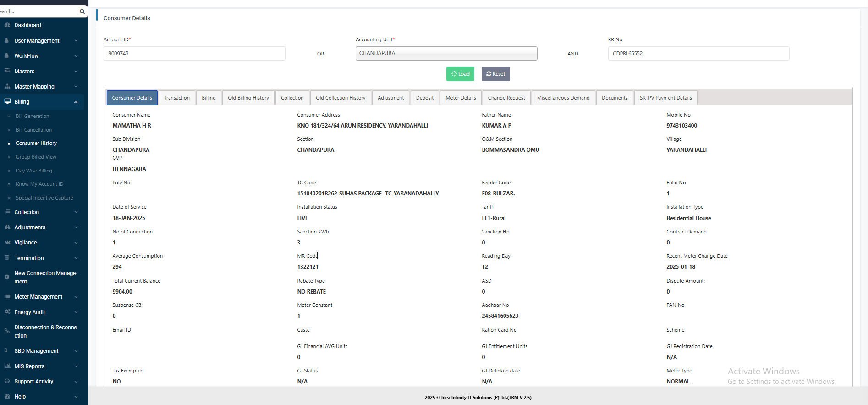The width and height of the screenshot is (868, 405).
Task: Click the MIS Reports chart icon
Action: (7, 366)
